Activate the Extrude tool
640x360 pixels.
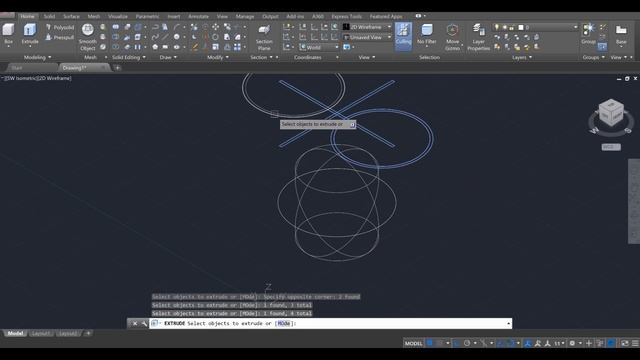(x=30, y=33)
